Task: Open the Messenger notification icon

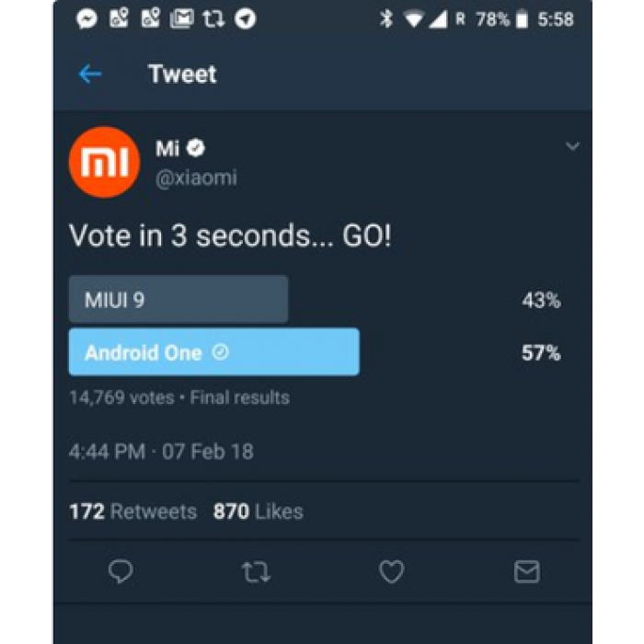Action: [87, 18]
